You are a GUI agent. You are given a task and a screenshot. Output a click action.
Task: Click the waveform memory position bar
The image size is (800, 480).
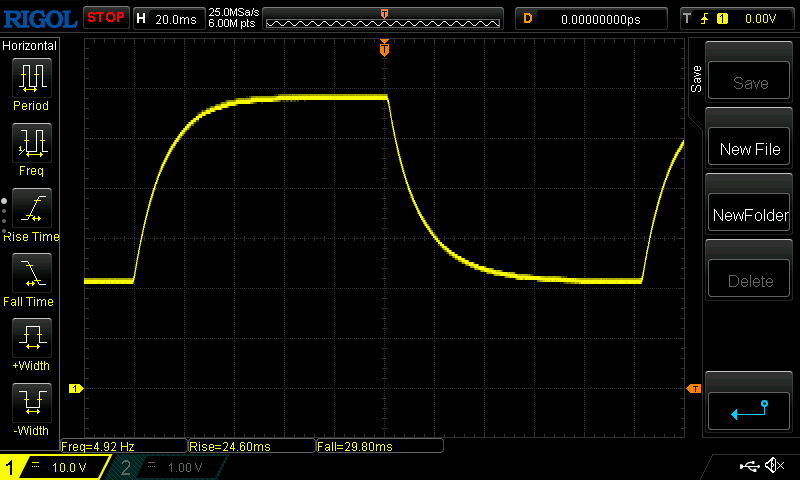point(384,18)
